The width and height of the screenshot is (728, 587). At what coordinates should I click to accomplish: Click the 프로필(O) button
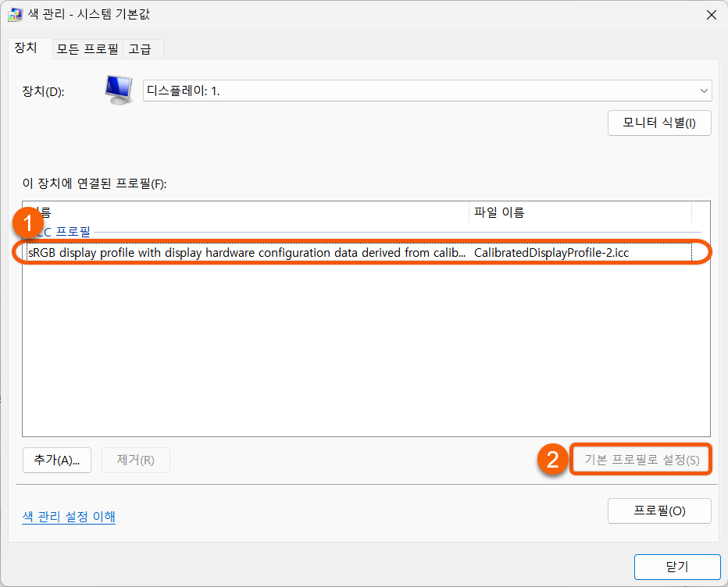[x=659, y=511]
